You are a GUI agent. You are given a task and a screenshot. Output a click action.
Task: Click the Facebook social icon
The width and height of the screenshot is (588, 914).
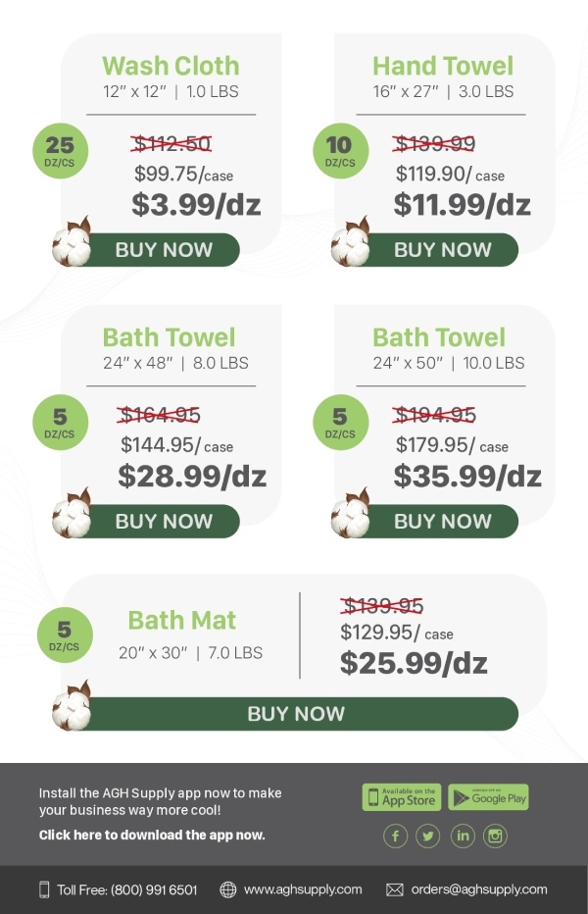396,836
